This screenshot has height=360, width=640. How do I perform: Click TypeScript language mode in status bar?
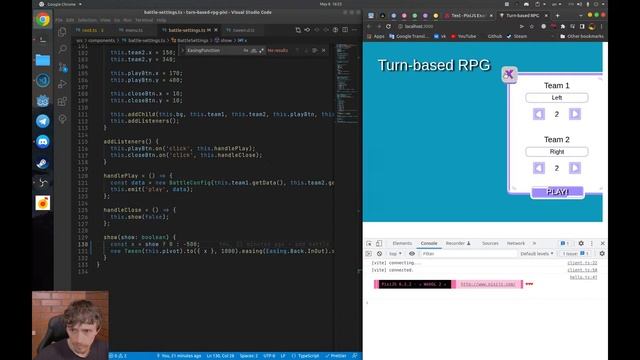[x=308, y=356]
